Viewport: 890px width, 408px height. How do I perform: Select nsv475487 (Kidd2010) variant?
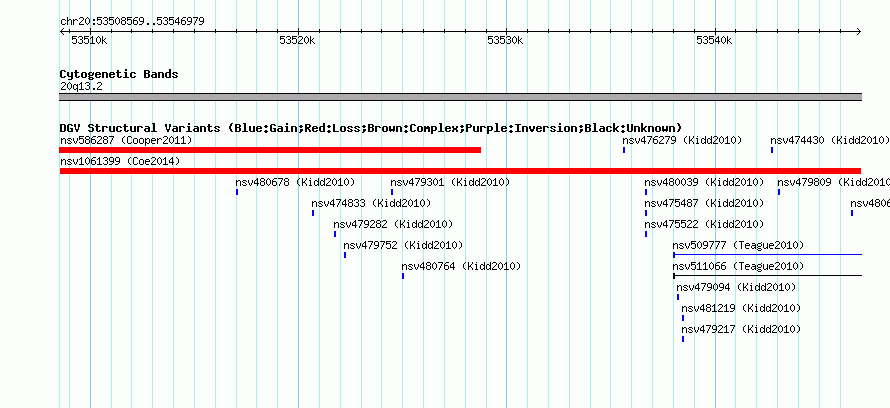(x=704, y=203)
